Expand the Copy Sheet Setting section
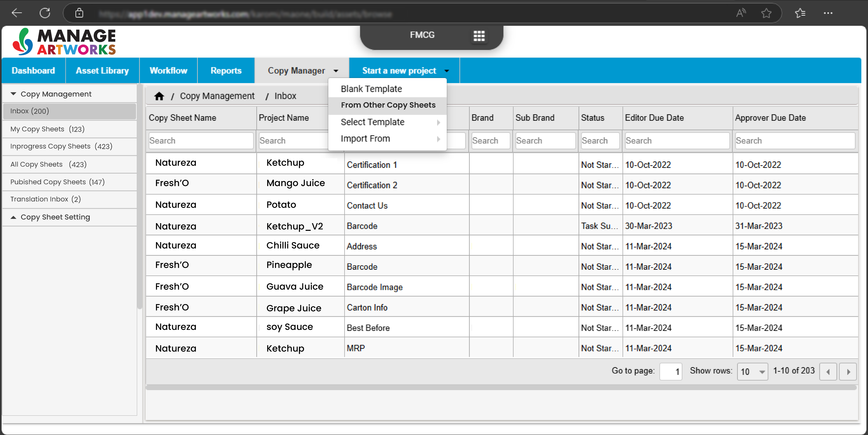The height and width of the screenshot is (435, 868). (x=13, y=217)
